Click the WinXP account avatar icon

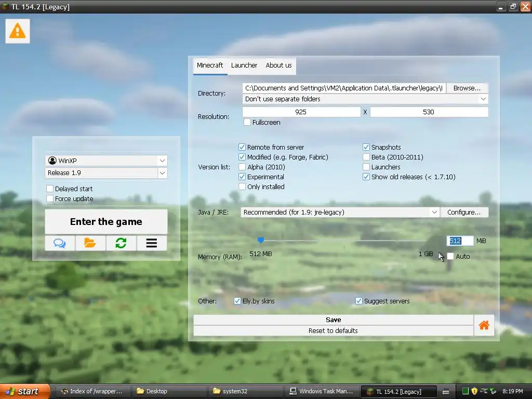point(52,161)
